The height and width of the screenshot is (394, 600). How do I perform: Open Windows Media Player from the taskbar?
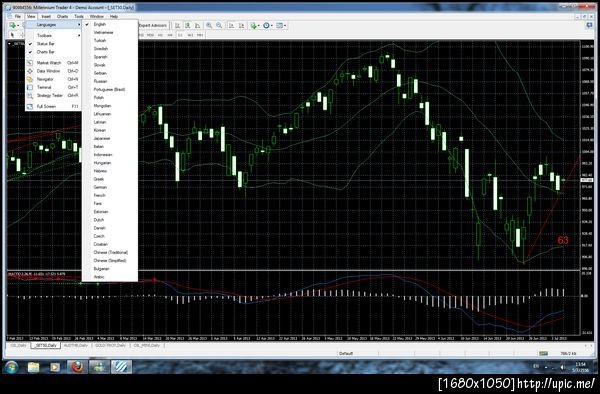point(55,367)
